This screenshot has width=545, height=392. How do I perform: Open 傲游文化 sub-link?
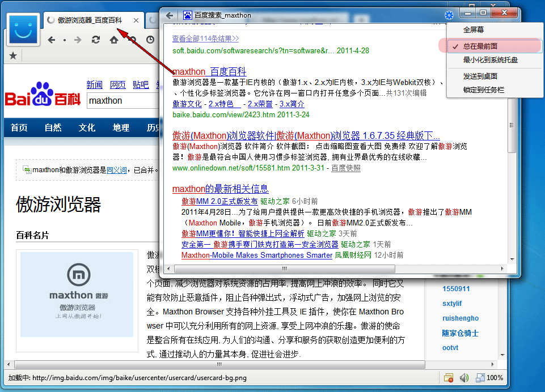[187, 104]
